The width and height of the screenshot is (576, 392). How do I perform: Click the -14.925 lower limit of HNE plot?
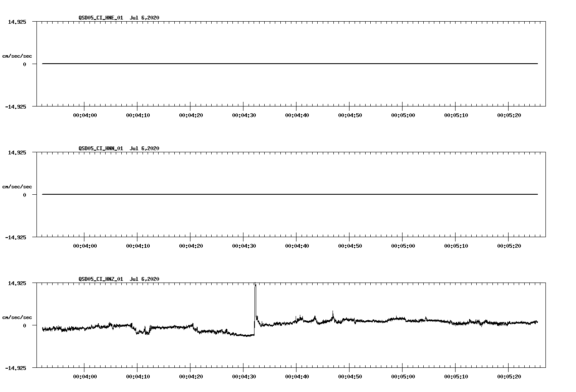(15, 106)
